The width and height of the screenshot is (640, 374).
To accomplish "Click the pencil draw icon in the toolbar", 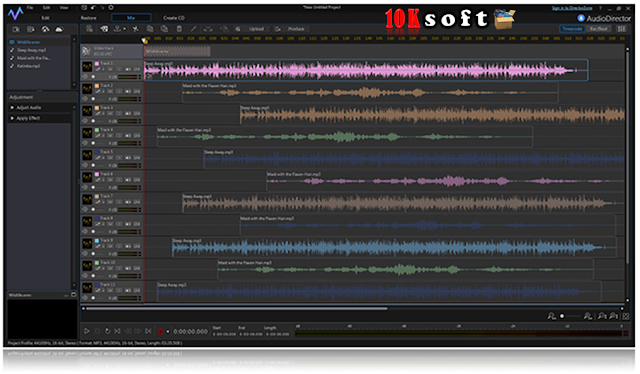I will tap(193, 29).
